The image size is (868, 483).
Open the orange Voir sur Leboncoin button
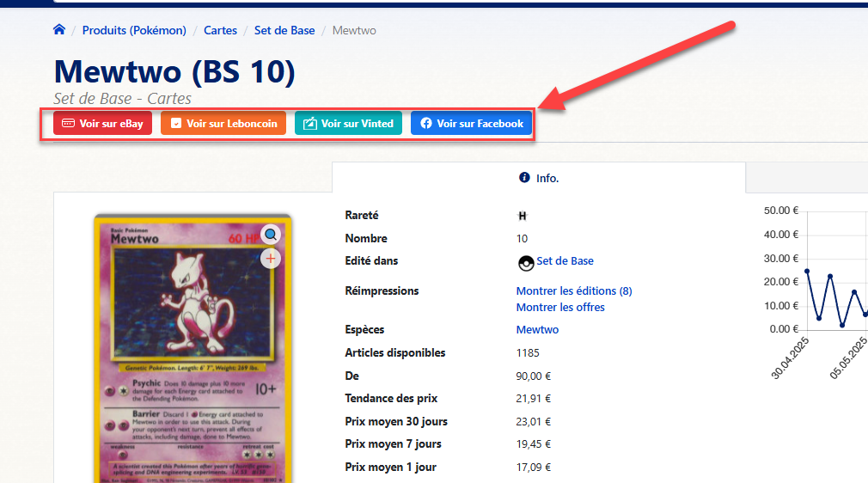[x=223, y=124]
